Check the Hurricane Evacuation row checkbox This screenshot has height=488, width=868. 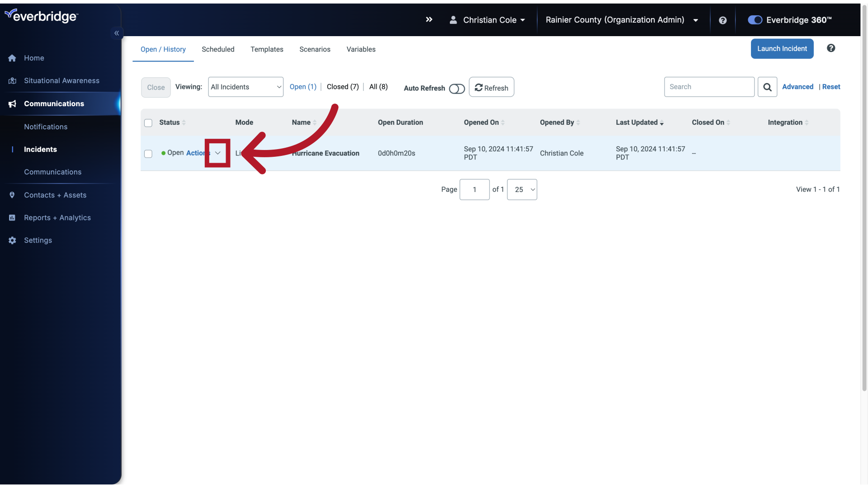(148, 153)
